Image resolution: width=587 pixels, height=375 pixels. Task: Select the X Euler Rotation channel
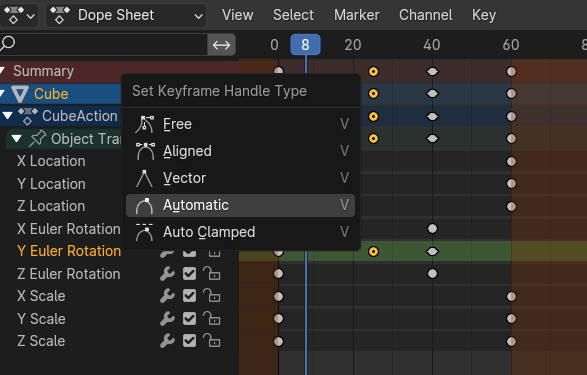(x=69, y=229)
